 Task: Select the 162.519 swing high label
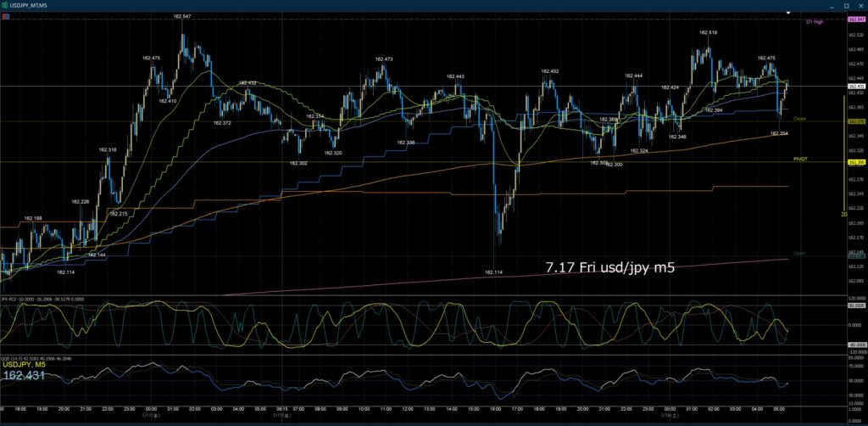pos(709,33)
